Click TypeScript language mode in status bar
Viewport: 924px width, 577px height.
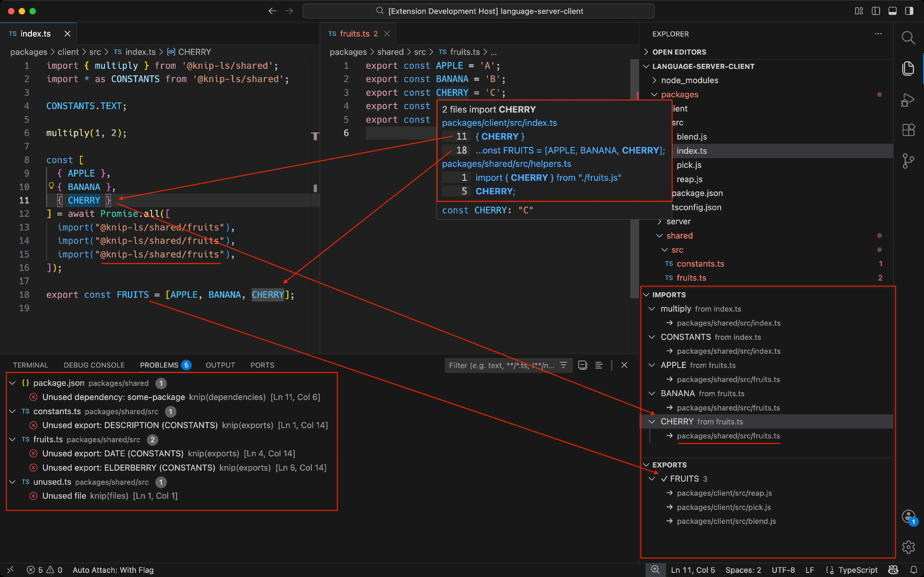857,570
